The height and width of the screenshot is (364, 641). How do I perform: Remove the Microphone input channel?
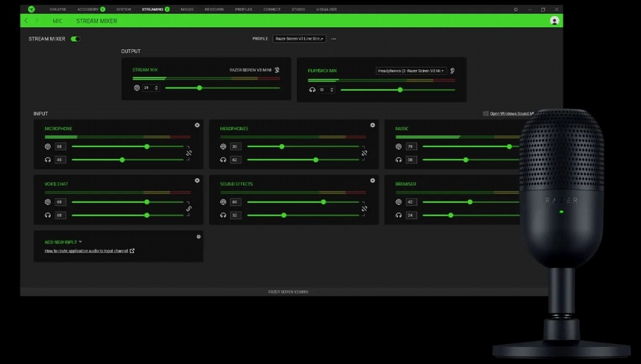pyautogui.click(x=197, y=125)
